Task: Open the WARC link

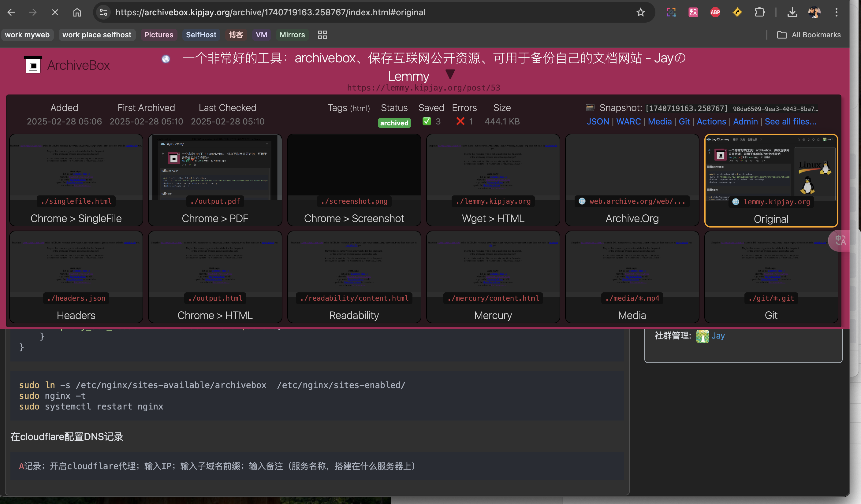Action: click(629, 121)
